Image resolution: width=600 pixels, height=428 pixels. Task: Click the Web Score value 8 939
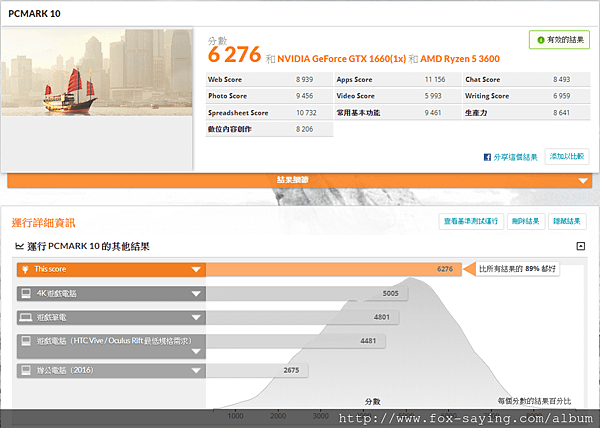[x=304, y=80]
